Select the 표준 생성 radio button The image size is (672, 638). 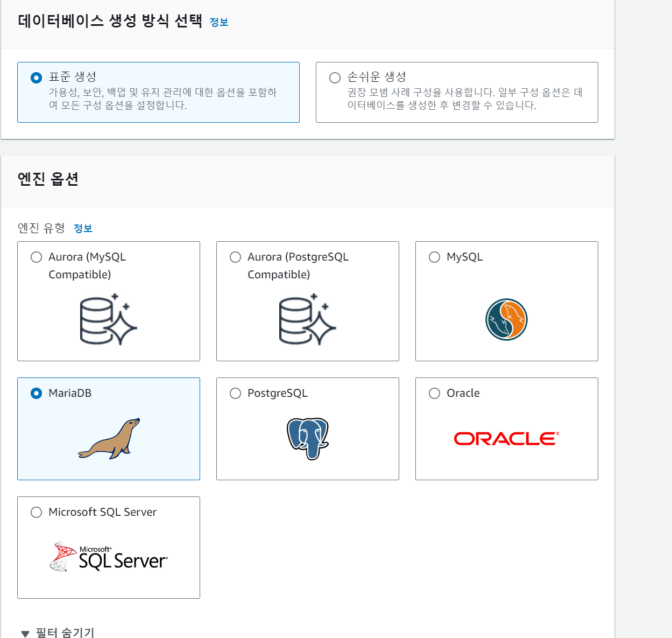coord(36,78)
